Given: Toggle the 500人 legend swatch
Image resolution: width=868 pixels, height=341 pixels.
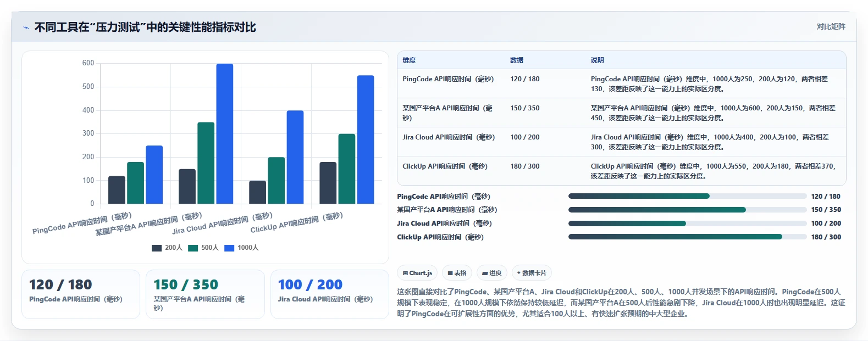Looking at the screenshot, I should click(193, 248).
